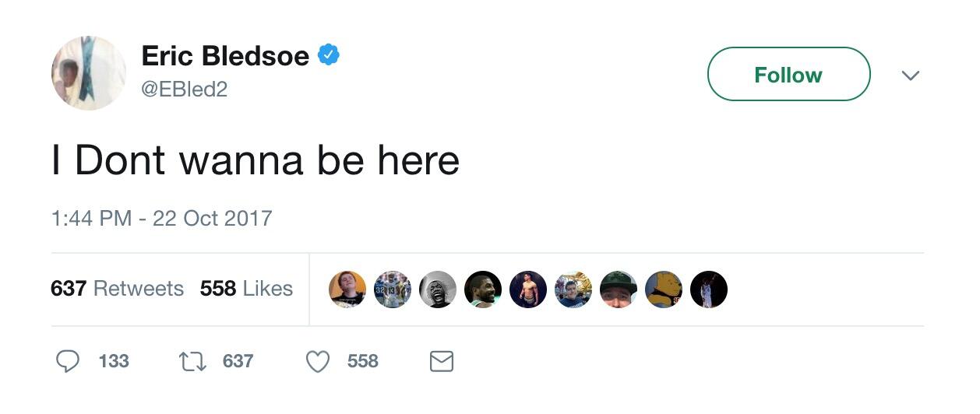The image size is (980, 414).
Task: Click the tweet text "I Dont wanna be here"
Action: click(256, 160)
